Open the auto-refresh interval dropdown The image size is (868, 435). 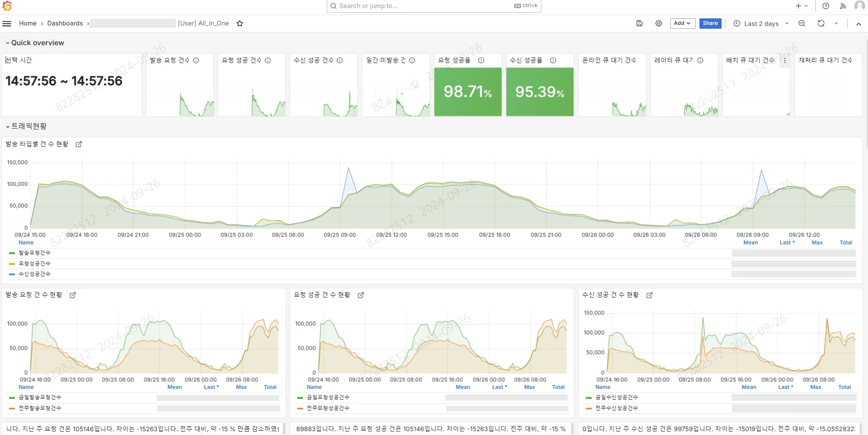836,23
